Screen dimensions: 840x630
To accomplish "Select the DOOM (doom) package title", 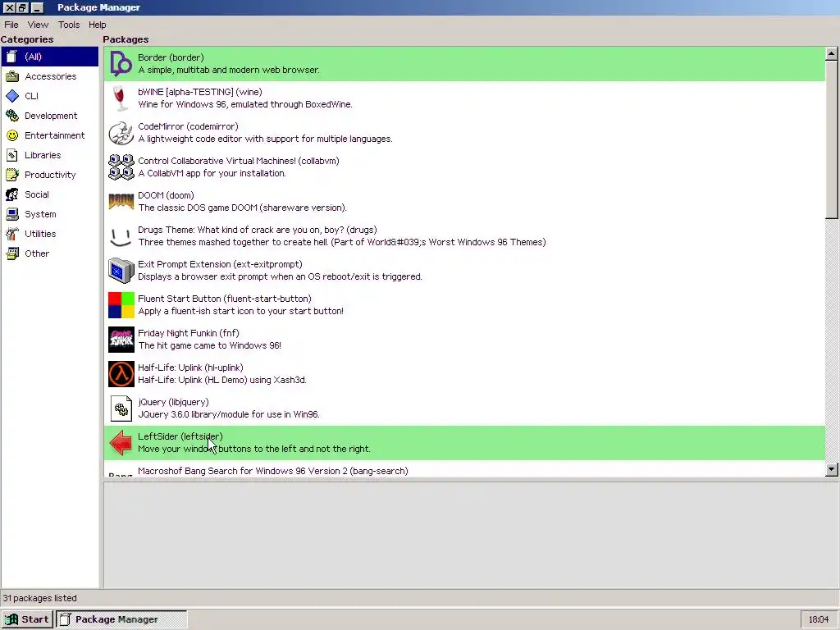I will click(166, 195).
